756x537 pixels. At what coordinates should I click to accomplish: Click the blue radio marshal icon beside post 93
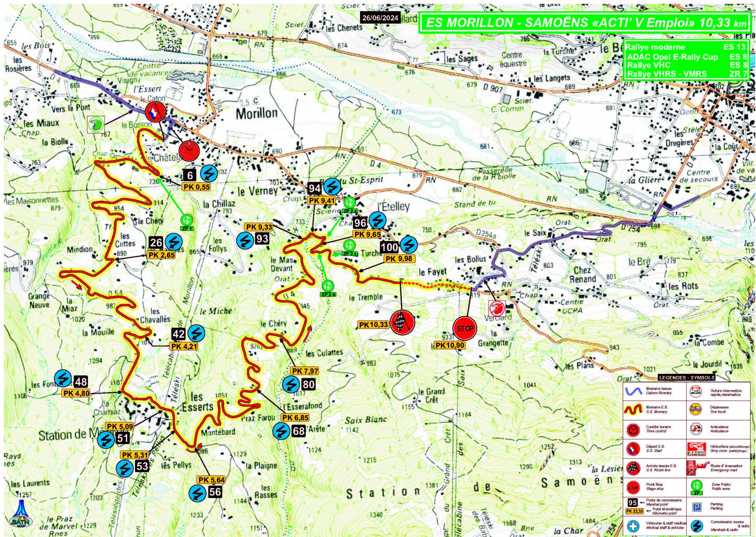[245, 240]
